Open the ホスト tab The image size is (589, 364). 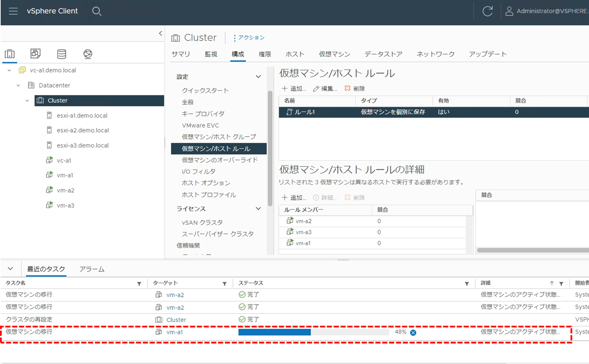click(x=295, y=54)
